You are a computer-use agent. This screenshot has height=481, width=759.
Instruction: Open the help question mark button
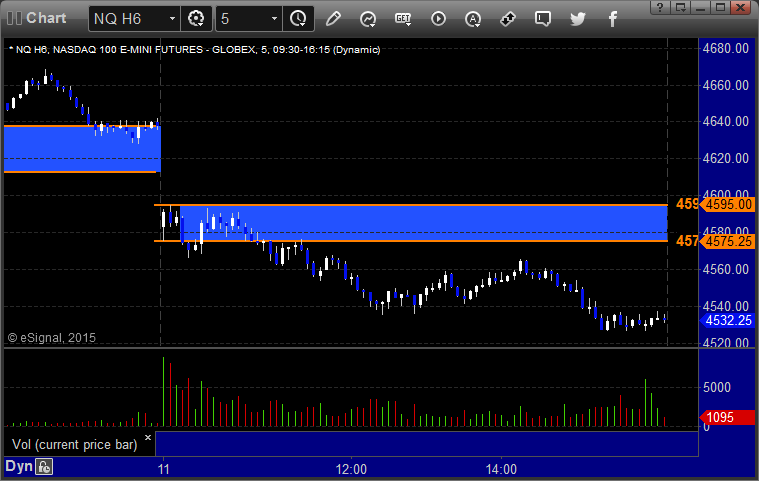click(660, 7)
